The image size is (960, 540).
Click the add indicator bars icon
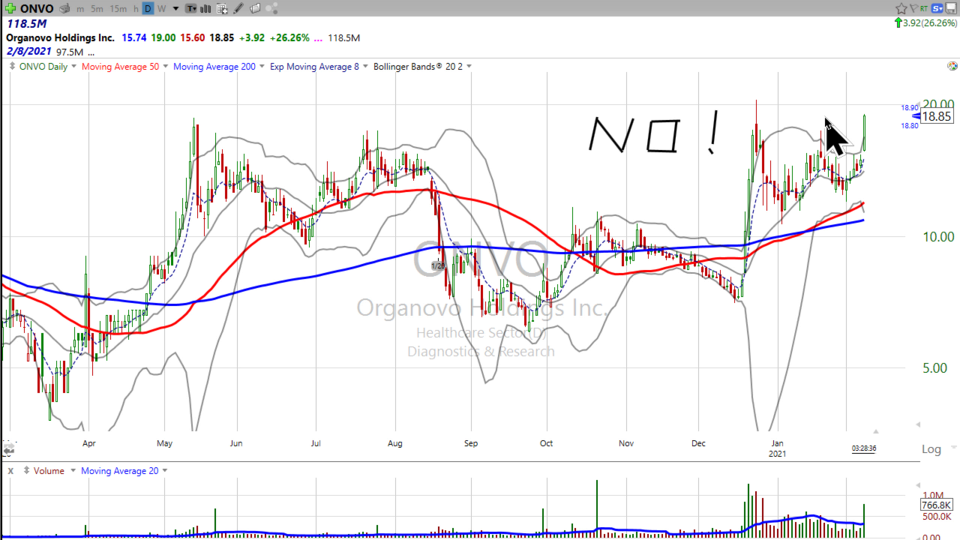206,9
